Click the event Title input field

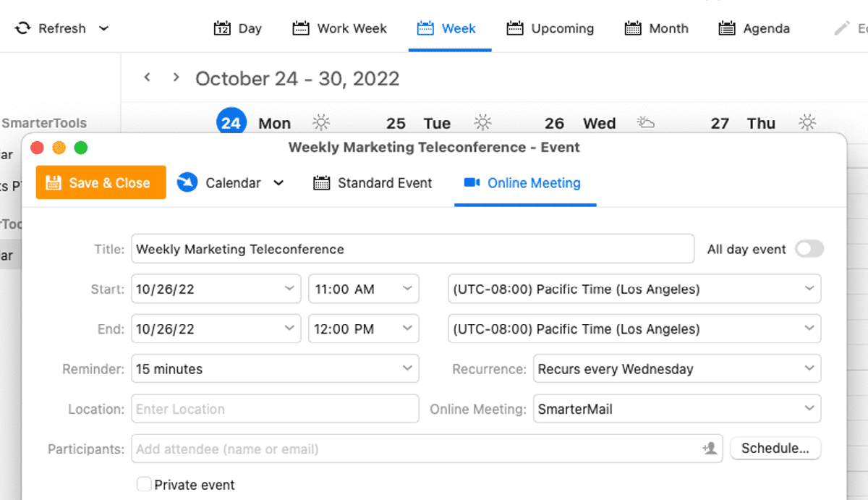[412, 249]
